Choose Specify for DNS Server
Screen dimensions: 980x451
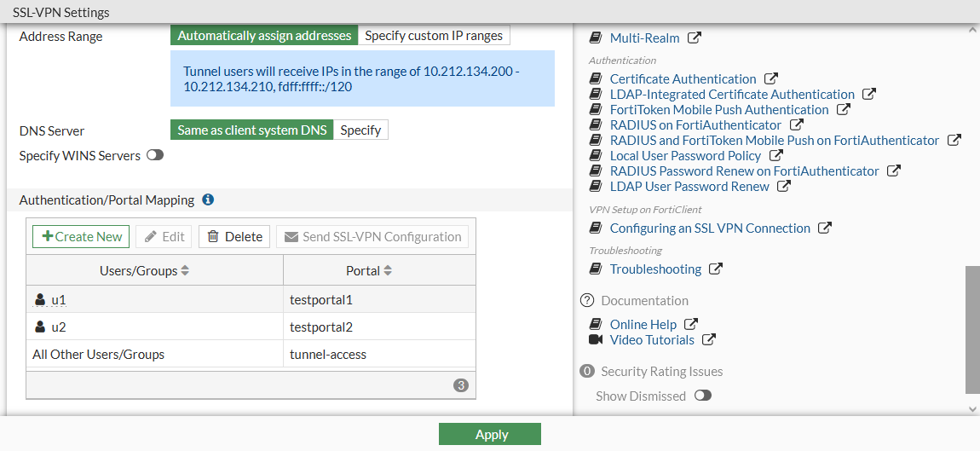tap(360, 130)
